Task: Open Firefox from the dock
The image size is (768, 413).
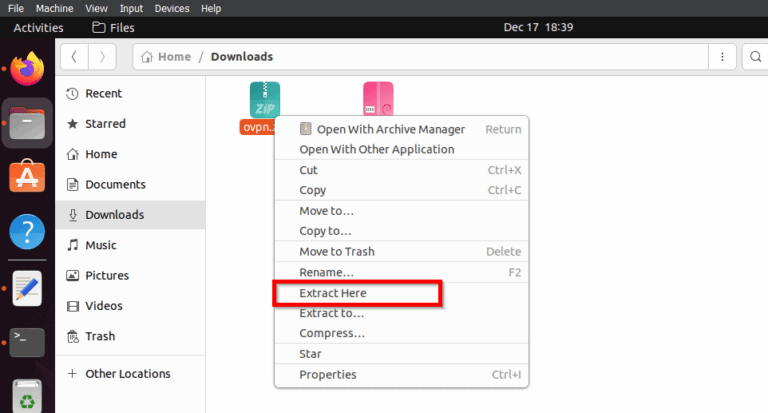Action: 27,70
